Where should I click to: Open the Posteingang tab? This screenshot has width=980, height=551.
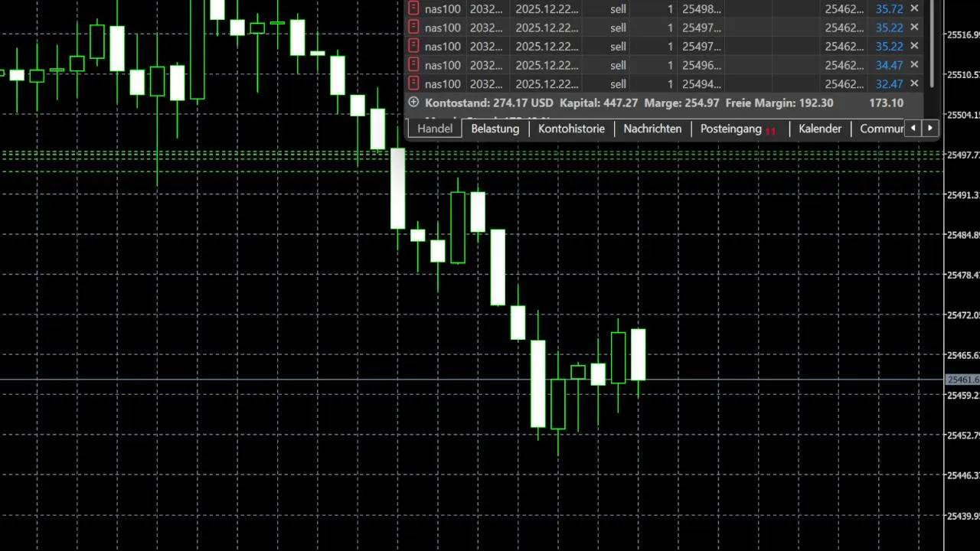pyautogui.click(x=738, y=129)
